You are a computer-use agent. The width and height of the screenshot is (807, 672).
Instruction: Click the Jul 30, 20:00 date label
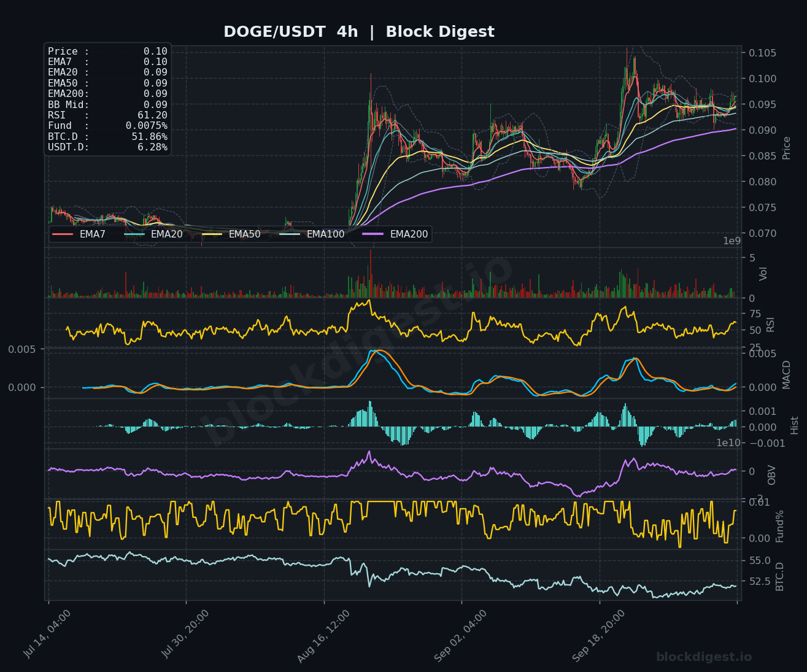coord(185,634)
